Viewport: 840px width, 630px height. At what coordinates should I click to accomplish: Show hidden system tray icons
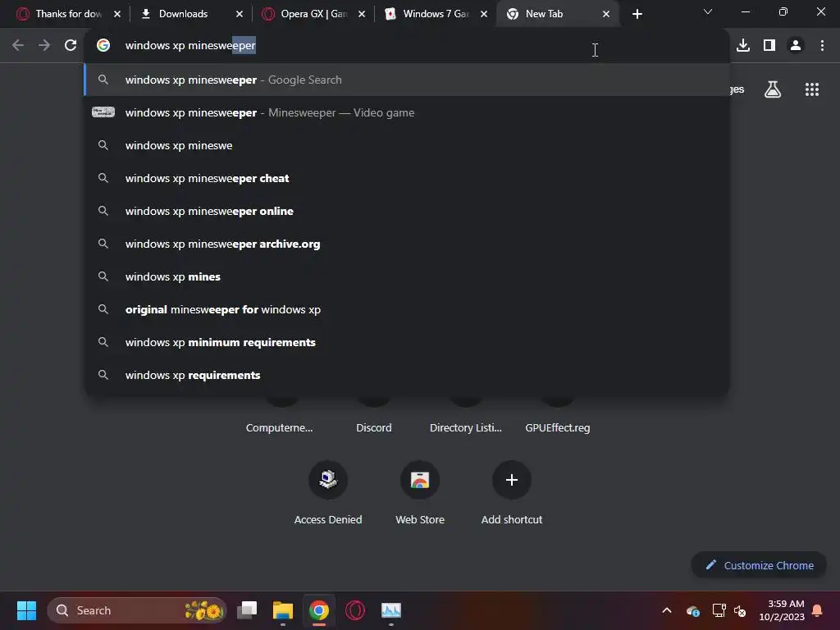[667, 610]
